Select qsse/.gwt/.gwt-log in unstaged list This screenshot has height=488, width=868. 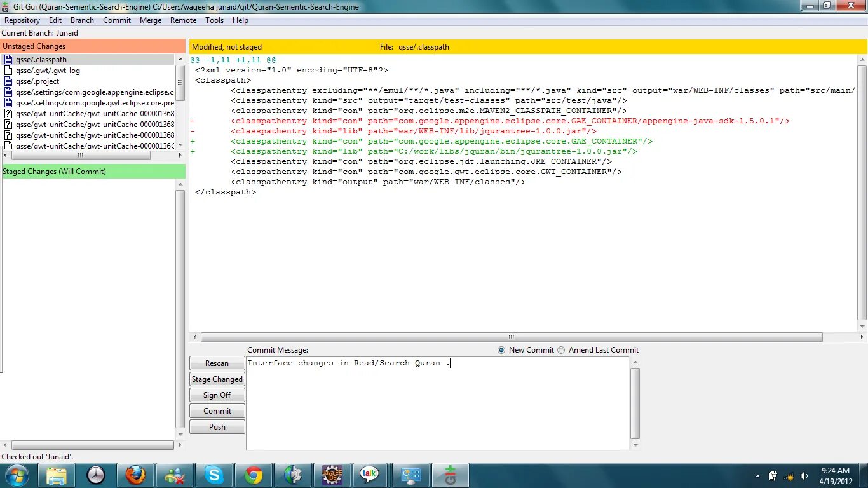click(48, 71)
